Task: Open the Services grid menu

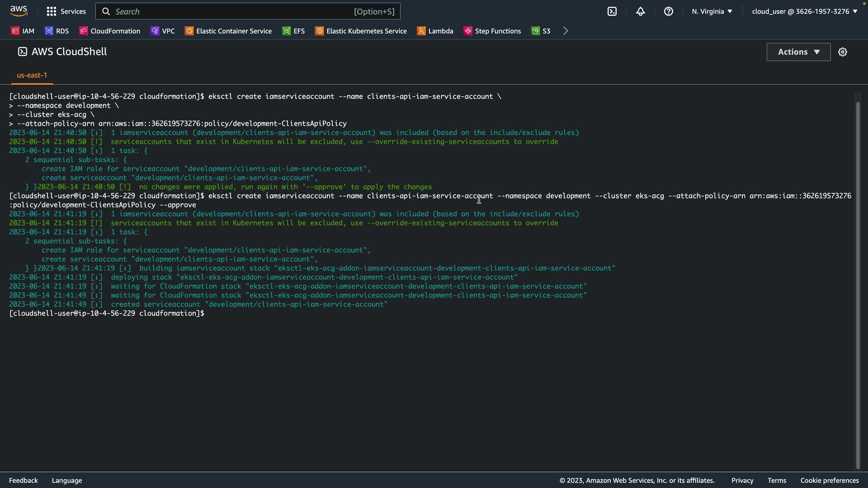Action: (x=66, y=11)
